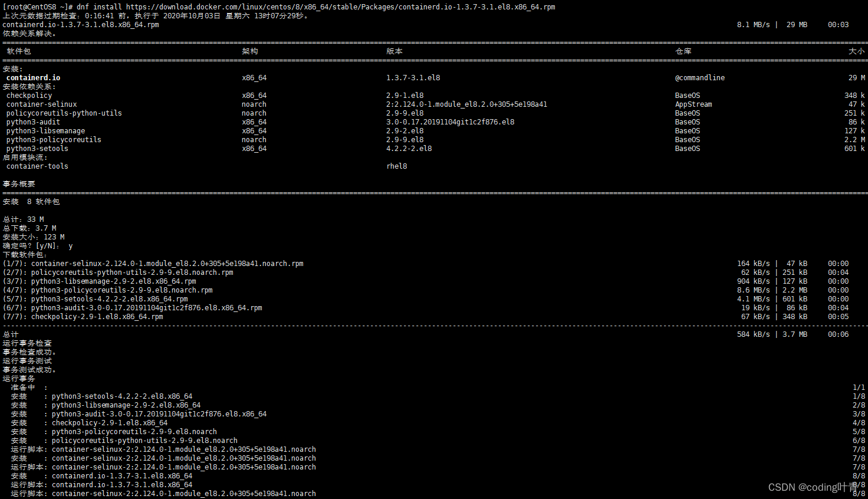Viewport: 868px width, 499px height.
Task: Click the 4/8 install progress counter
Action: [x=859, y=423]
